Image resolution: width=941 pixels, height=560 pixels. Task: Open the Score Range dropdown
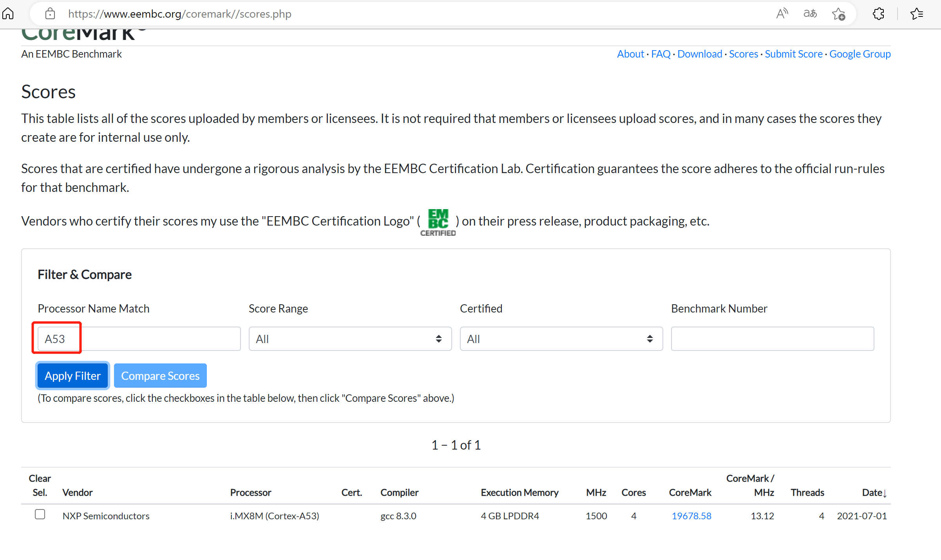(x=350, y=339)
